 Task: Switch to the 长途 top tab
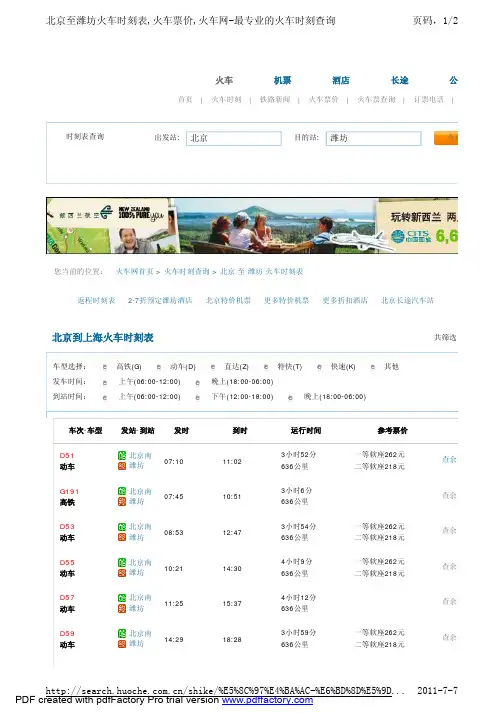click(399, 80)
